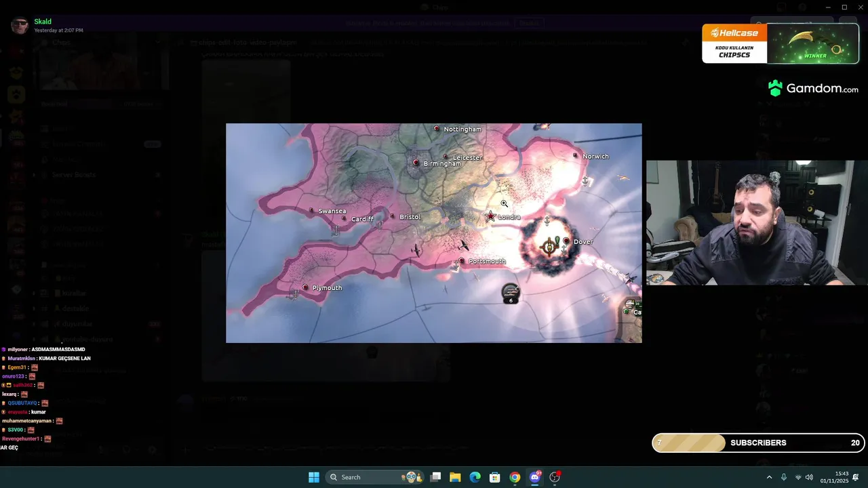The image size is (868, 488).
Task: Open Skald's profile avatar
Action: point(20,26)
